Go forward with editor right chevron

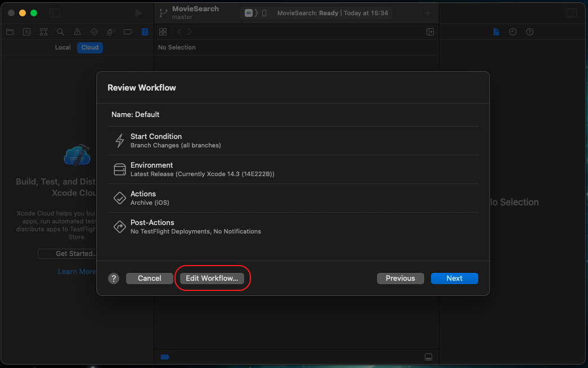tap(190, 32)
